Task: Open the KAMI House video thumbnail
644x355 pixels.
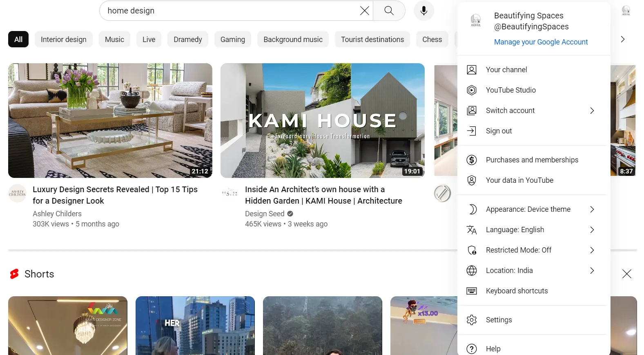Action: coord(322,120)
